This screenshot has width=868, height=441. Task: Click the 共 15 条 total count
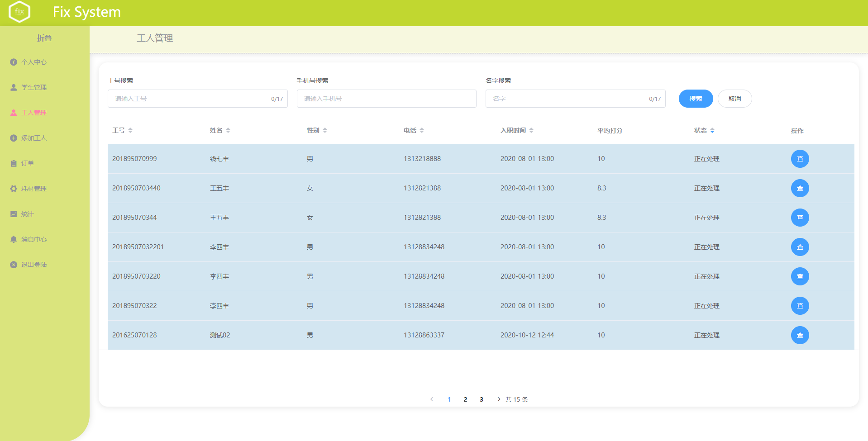[x=517, y=399]
